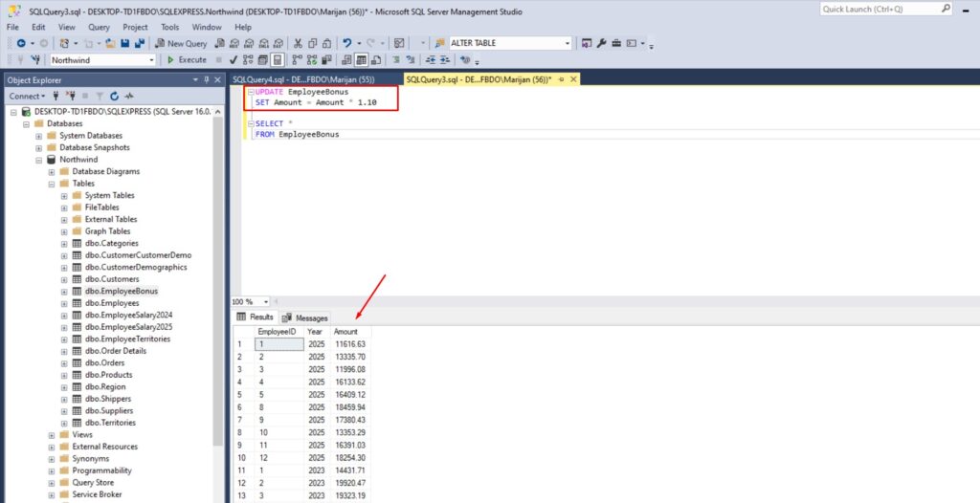Click the Find in Files icon left of ALTER TABLE
Viewport: 980px width, 503px height.
(x=440, y=43)
